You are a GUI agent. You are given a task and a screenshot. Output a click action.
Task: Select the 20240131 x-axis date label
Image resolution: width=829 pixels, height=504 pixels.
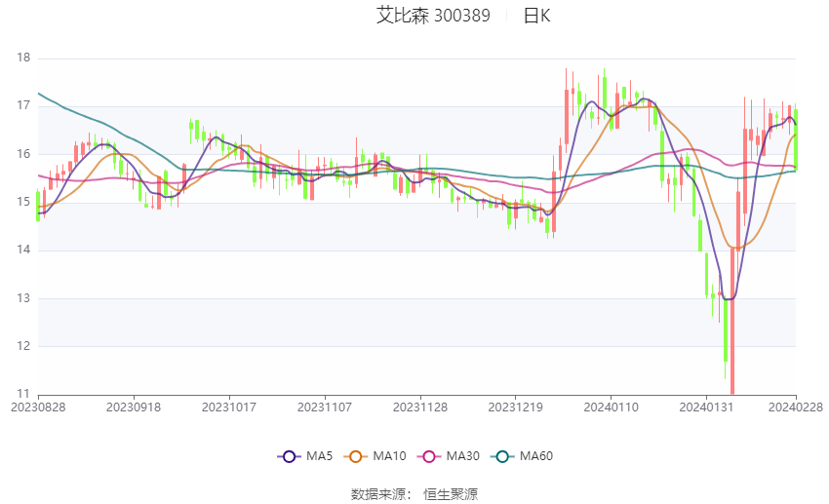point(706,407)
